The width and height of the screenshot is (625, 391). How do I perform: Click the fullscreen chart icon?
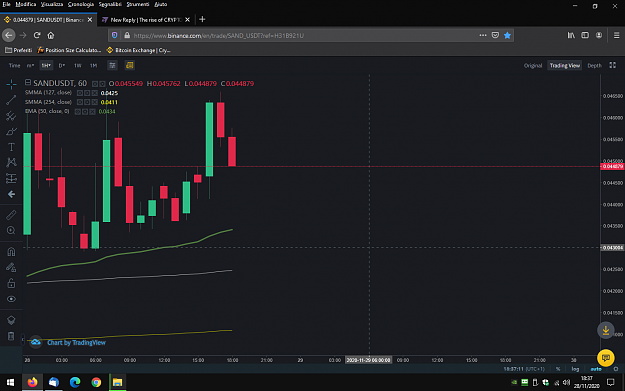coord(613,65)
